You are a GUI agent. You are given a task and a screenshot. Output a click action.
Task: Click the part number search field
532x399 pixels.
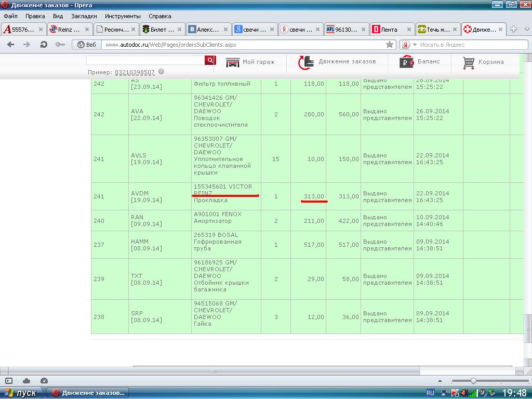pos(145,60)
